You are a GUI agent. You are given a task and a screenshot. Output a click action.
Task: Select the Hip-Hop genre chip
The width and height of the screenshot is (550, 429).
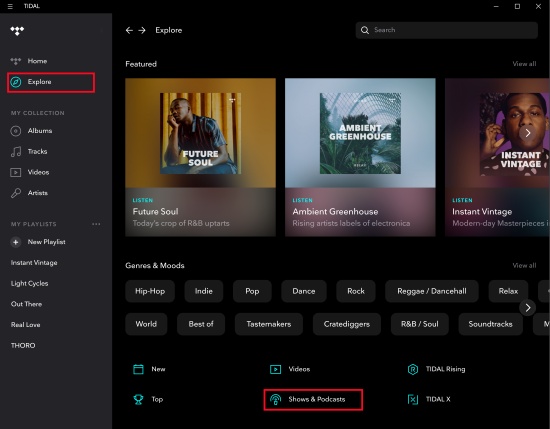150,291
